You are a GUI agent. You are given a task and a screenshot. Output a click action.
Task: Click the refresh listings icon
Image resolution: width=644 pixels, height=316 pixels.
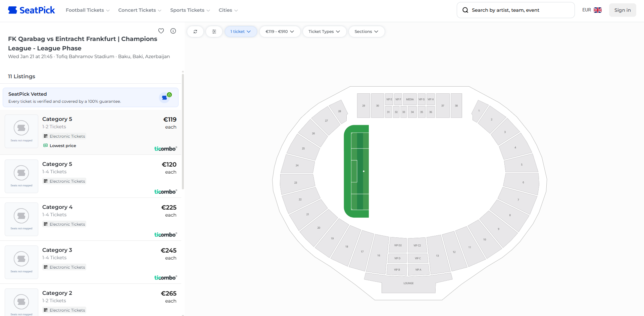point(195,32)
